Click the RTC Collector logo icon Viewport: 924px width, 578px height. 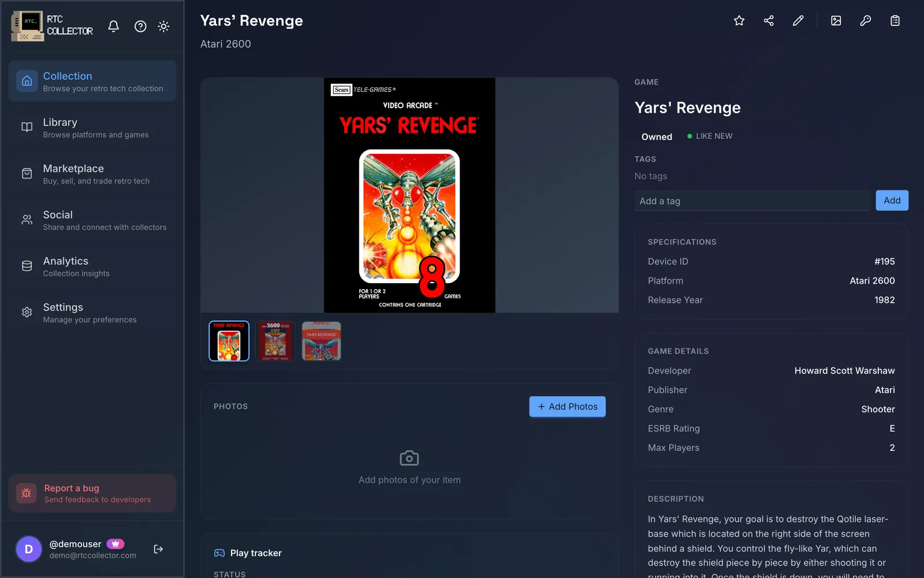click(27, 26)
